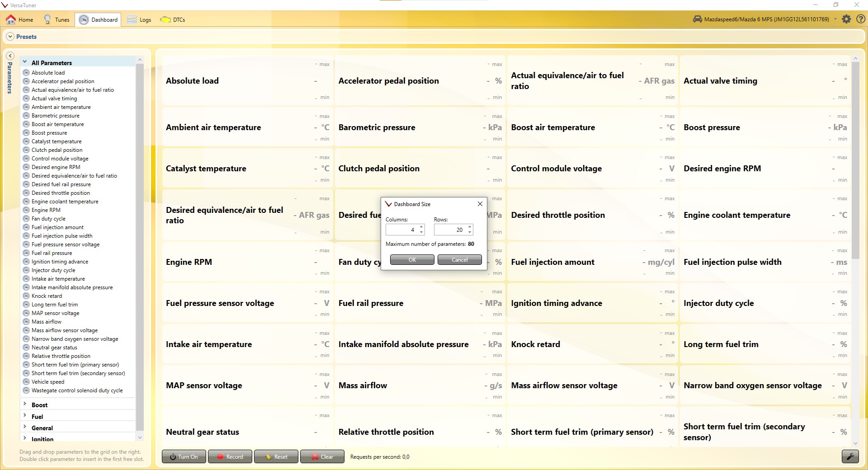Click the gauge icon beside Vehicle speed
Screen dimensions: 868x470
pyautogui.click(x=26, y=381)
